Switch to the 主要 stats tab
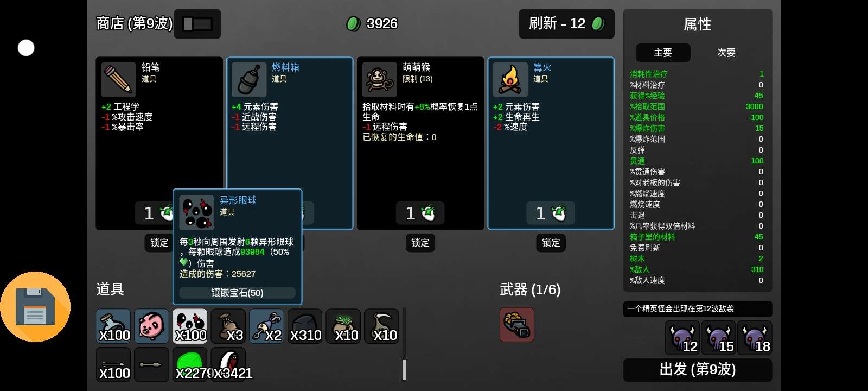This screenshot has height=391, width=868. 663,53
